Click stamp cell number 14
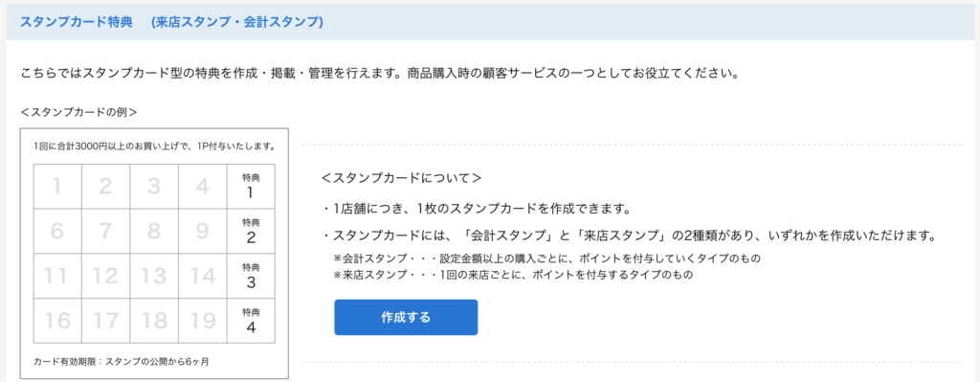Screen dimensions: 980x382 tap(202, 277)
